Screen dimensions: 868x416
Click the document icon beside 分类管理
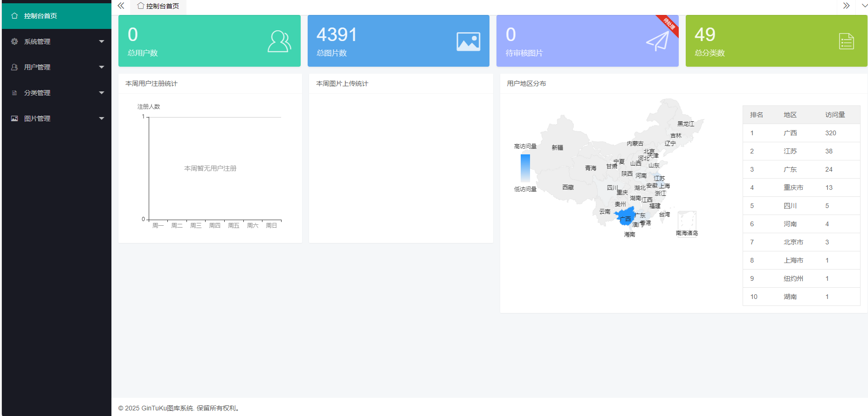(x=14, y=93)
